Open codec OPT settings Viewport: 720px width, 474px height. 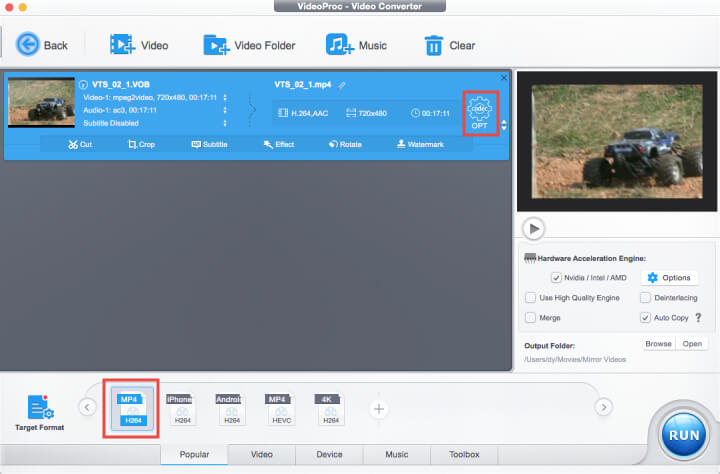pos(480,113)
